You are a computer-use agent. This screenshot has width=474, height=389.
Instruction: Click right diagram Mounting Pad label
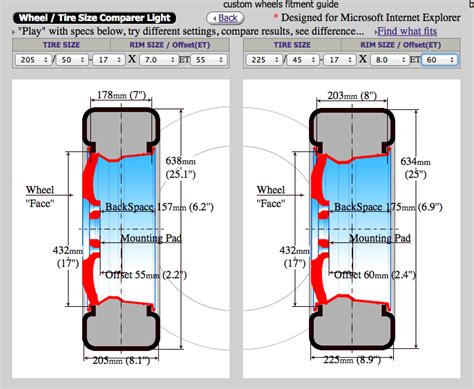380,238
